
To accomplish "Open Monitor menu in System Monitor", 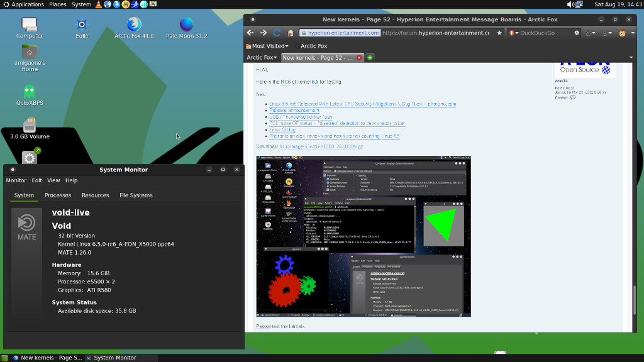I will point(16,180).
